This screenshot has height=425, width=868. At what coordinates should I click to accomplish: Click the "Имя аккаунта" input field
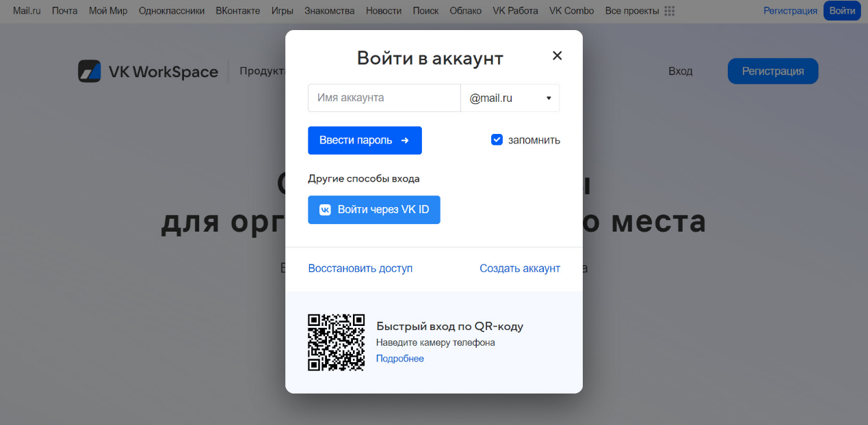[x=384, y=98]
